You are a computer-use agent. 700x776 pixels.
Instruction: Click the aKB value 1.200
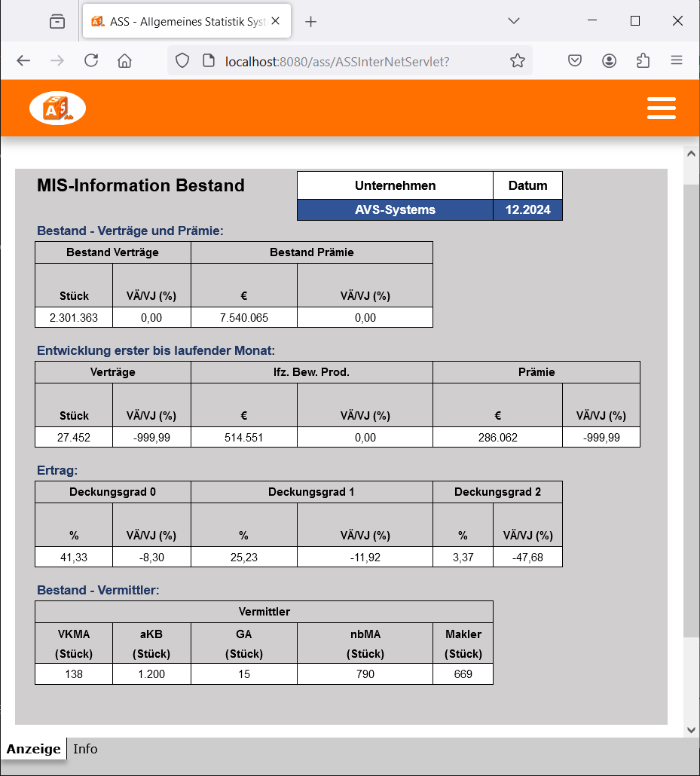click(151, 674)
